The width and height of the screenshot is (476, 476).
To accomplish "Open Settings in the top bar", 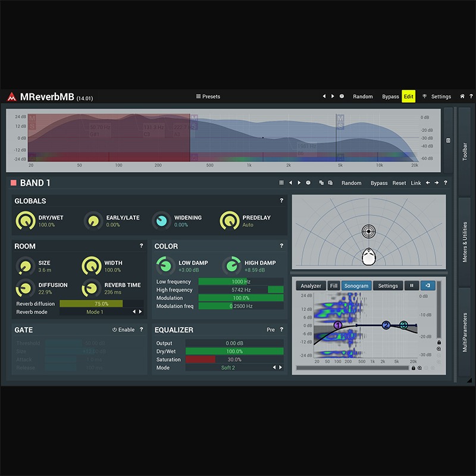I will click(x=441, y=96).
